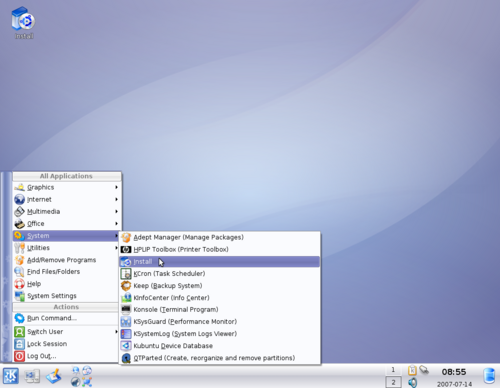Click the Konsole (Terminal Program) label
This screenshot has width=500, height=388.
click(176, 310)
